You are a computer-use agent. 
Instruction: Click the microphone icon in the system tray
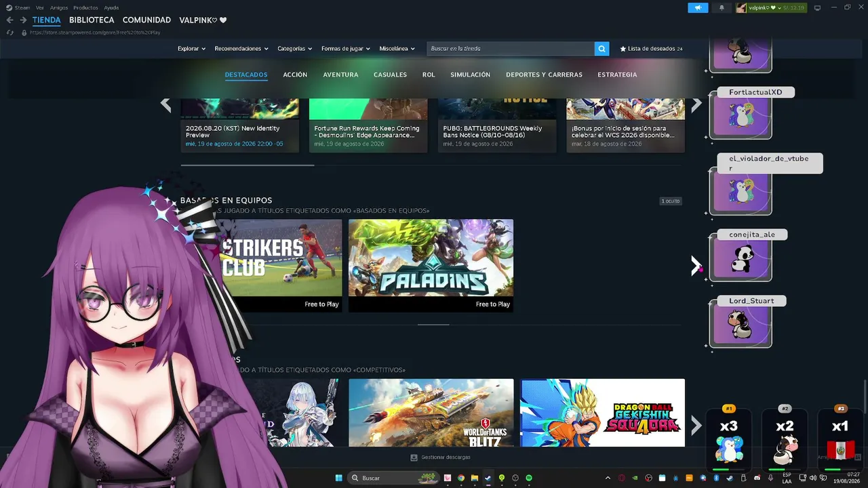click(x=770, y=478)
